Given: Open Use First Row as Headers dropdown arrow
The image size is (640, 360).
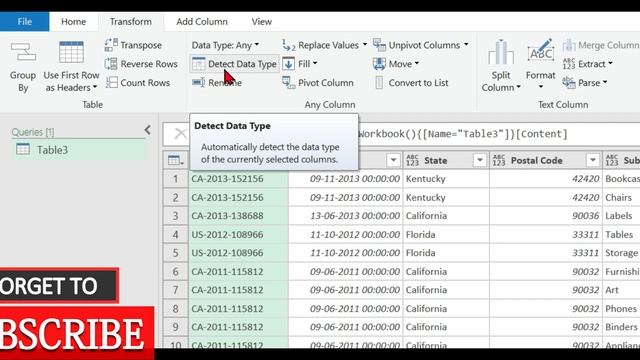Looking at the screenshot, I should (x=95, y=87).
